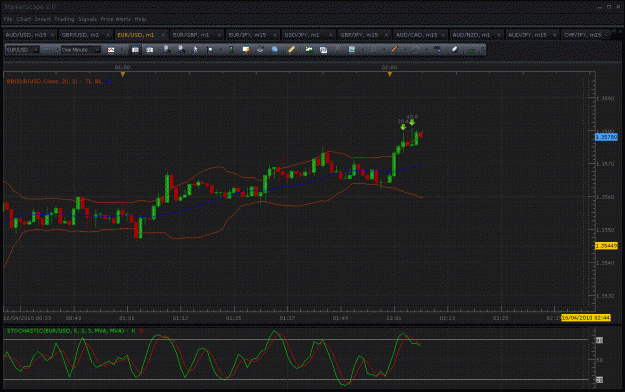Click the first green arrow above last candles
Image resolution: width=625 pixels, height=392 pixels.
(403, 127)
